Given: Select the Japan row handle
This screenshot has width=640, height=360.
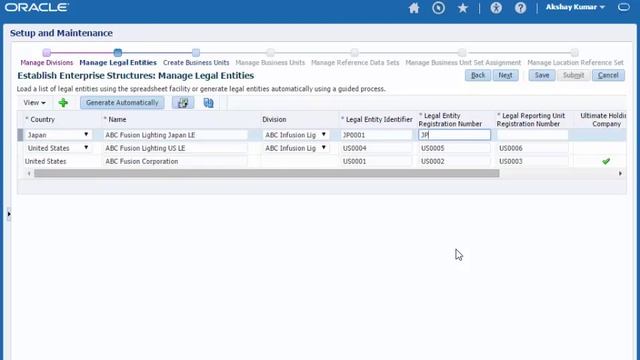Looking at the screenshot, I should (x=20, y=135).
